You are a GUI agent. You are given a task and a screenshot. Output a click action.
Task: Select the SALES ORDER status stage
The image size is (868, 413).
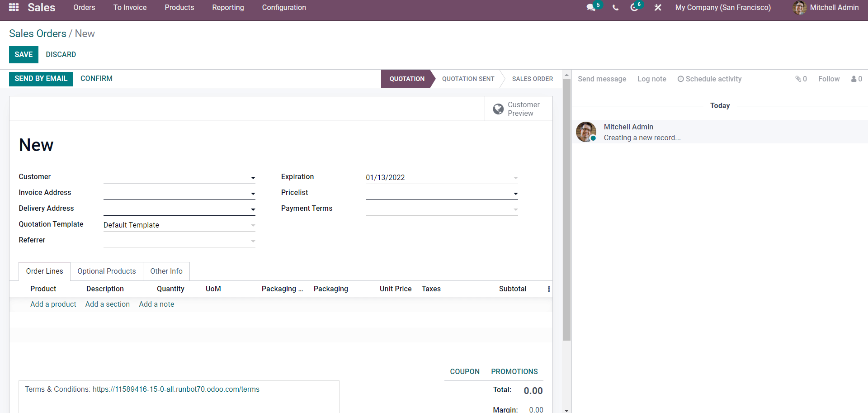click(x=532, y=79)
